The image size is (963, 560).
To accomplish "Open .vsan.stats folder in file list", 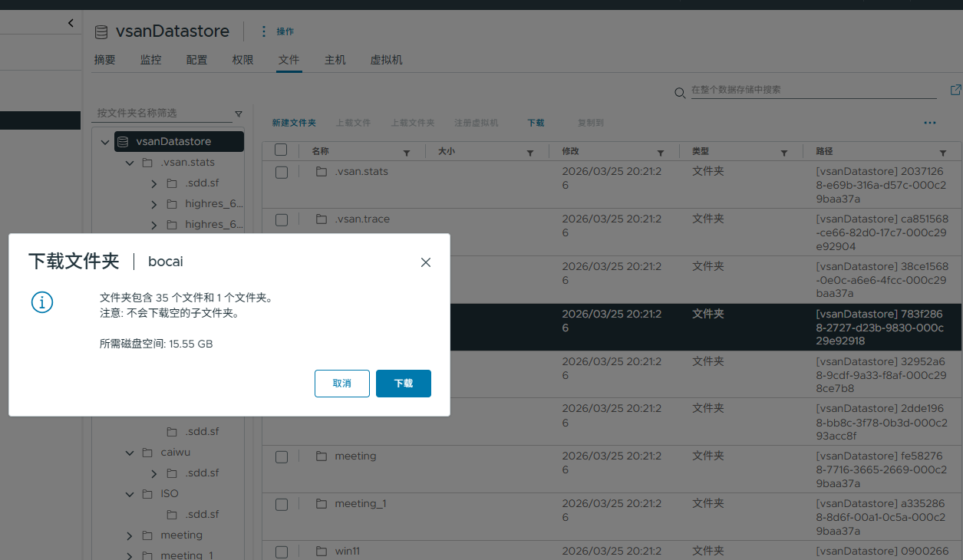I will click(361, 171).
